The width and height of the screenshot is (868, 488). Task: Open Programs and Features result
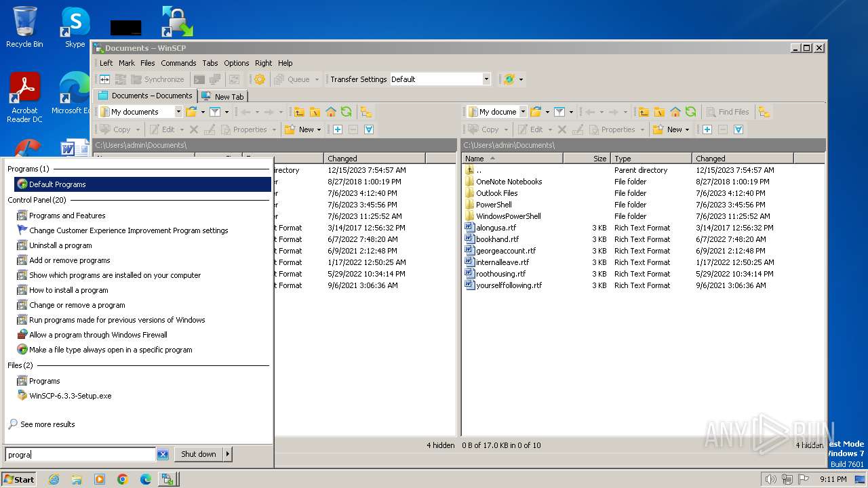[x=67, y=216]
